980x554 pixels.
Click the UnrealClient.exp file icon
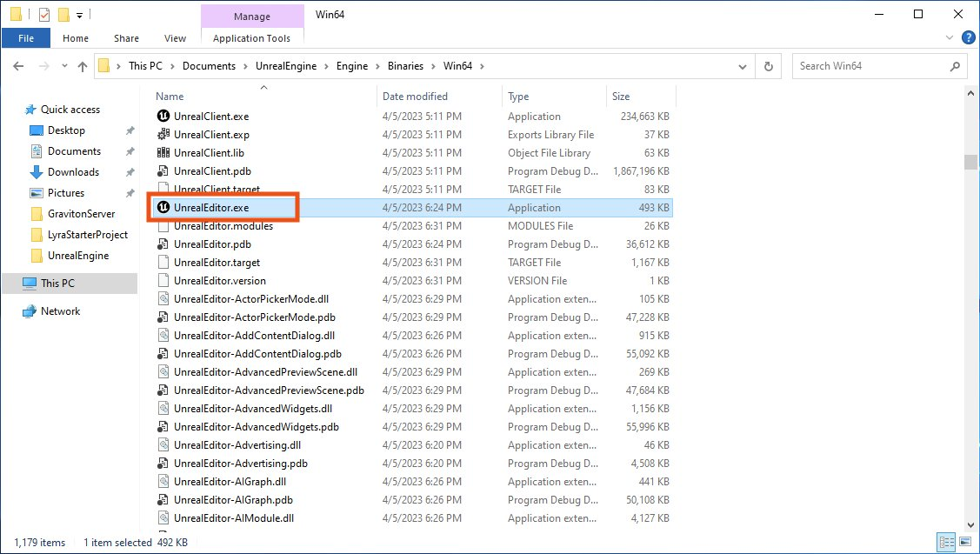tap(163, 135)
